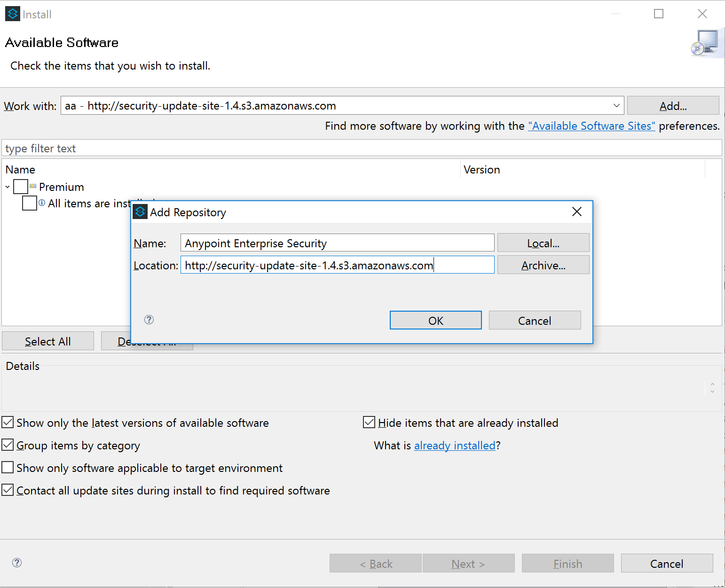Uncheck Group items by category
The height and width of the screenshot is (588, 725).
tap(8, 445)
